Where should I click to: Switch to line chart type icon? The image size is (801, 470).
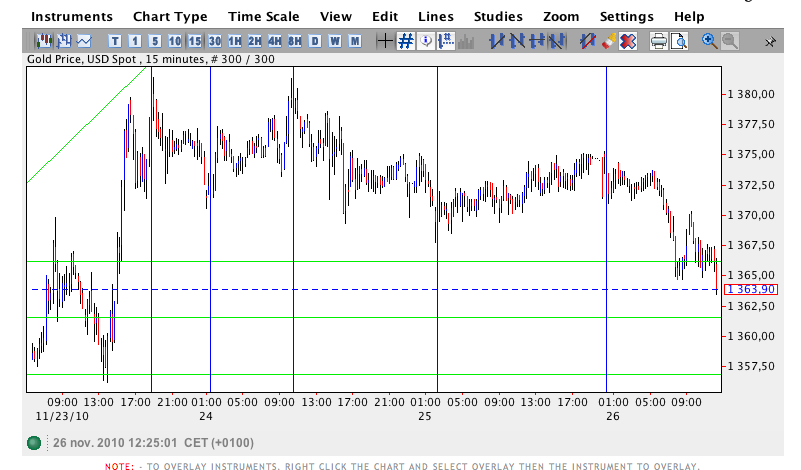click(84, 41)
